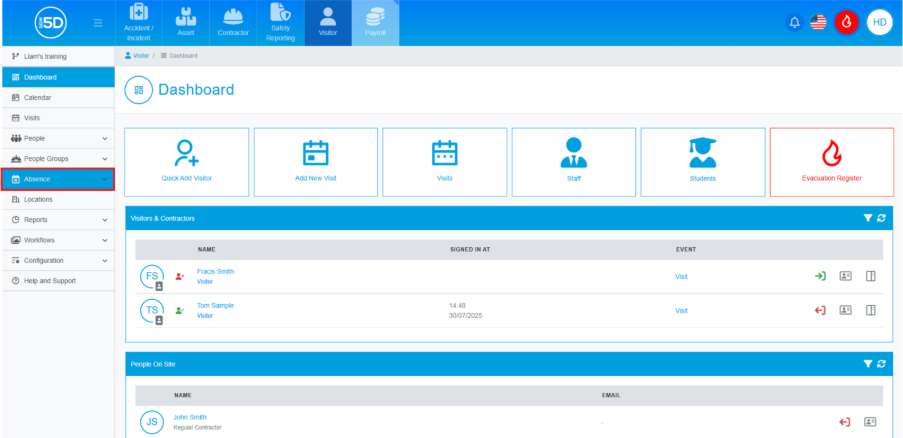This screenshot has height=438, width=903.
Task: Sign in Fracis Smith with green arrow icon
Action: [x=820, y=276]
